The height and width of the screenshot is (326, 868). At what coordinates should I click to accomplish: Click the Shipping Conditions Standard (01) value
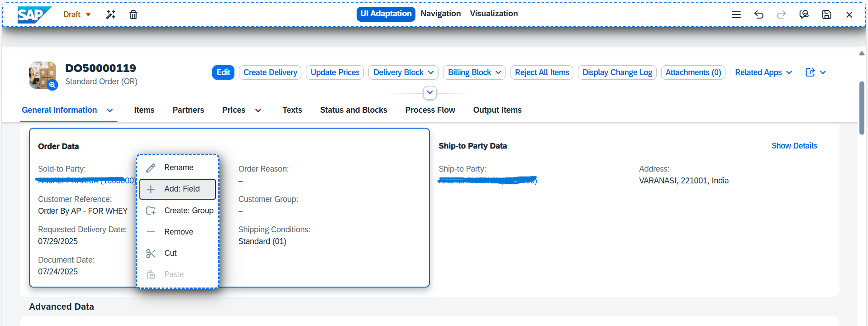point(262,241)
